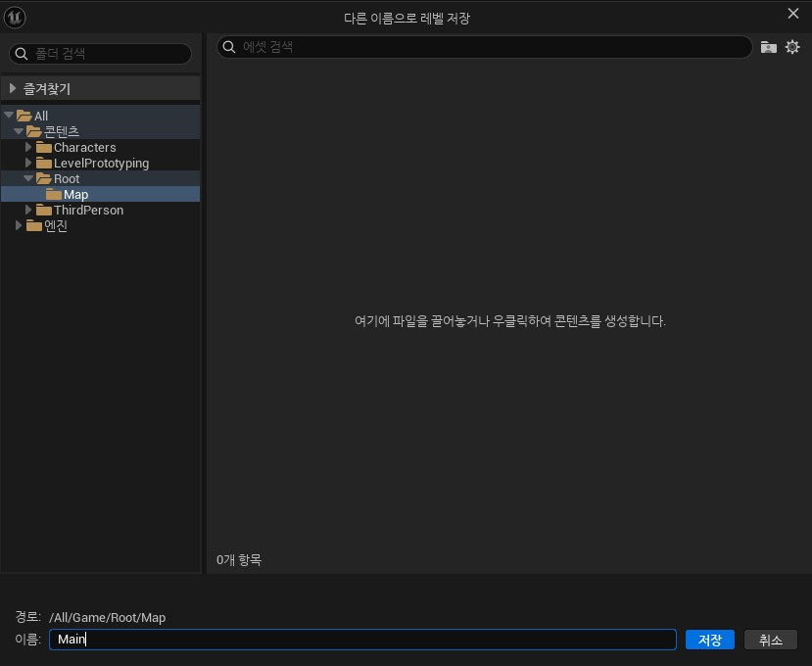The width and height of the screenshot is (812, 666).
Task: Click the ThirdPerson folder icon
Action: (x=43, y=210)
